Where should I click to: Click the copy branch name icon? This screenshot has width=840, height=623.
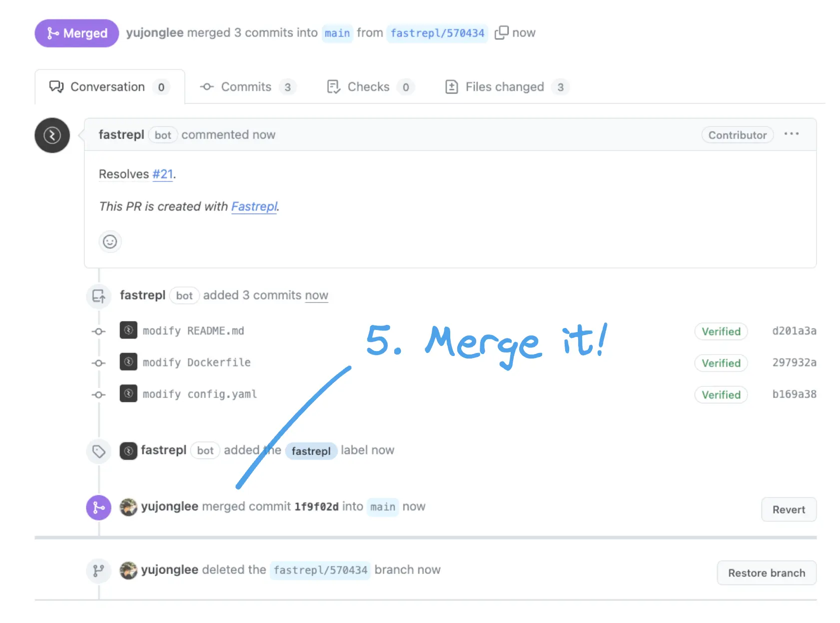[501, 32]
